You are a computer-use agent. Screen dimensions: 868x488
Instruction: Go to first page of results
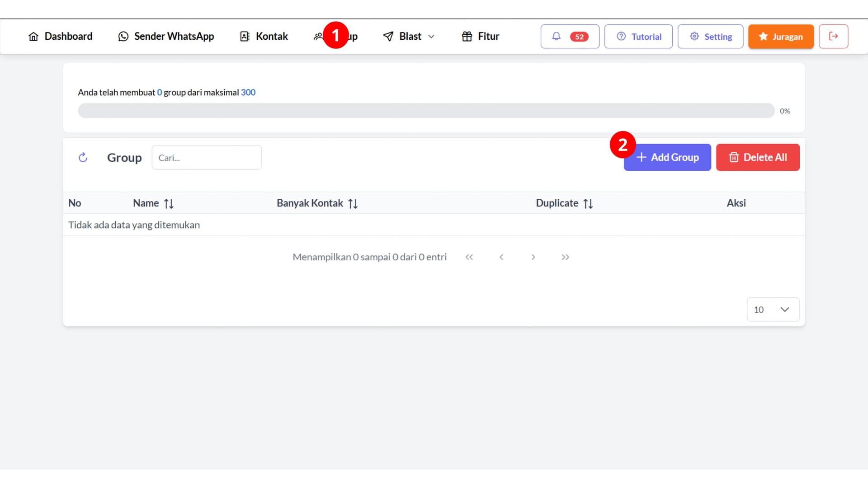pos(469,257)
